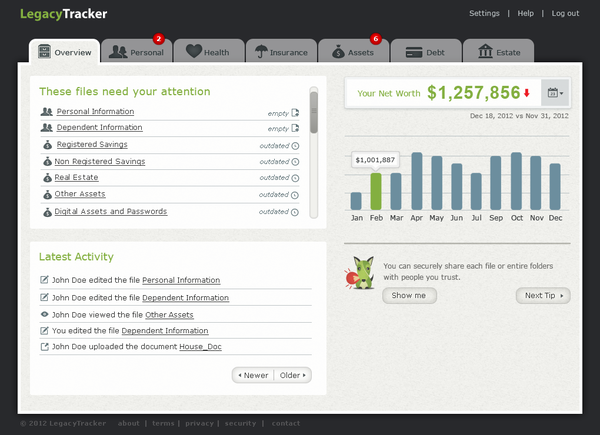Click the money bag icon beside Real Estate

coord(47,178)
